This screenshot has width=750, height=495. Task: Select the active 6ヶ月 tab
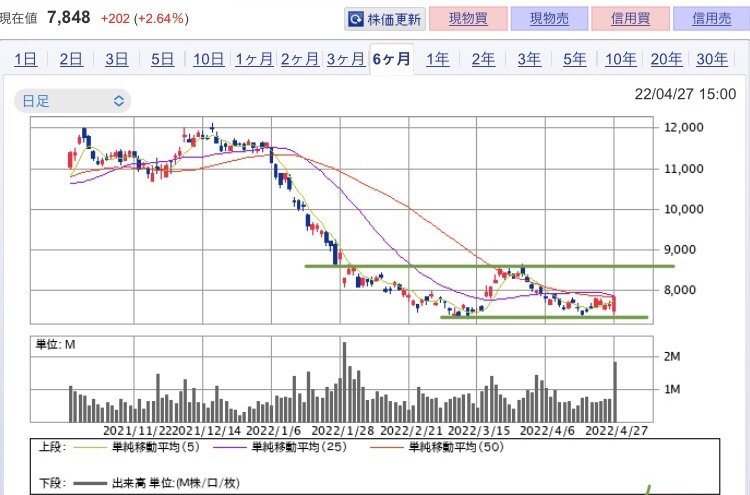coord(391,59)
